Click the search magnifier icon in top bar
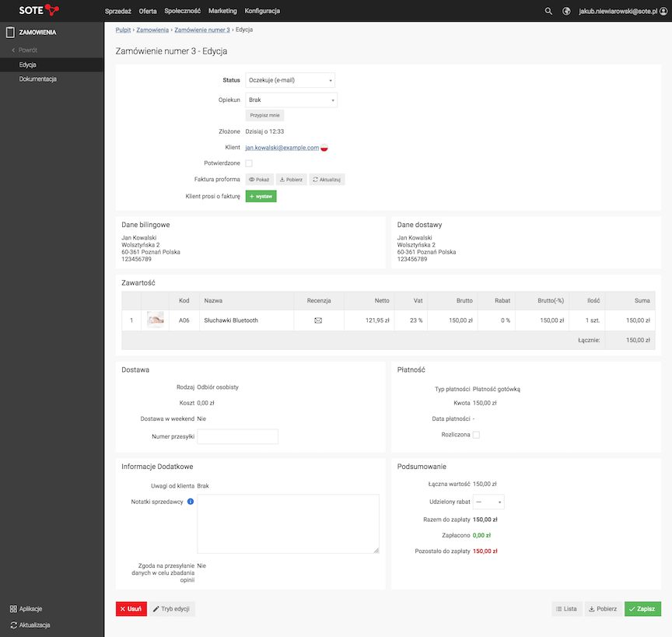 tap(548, 11)
